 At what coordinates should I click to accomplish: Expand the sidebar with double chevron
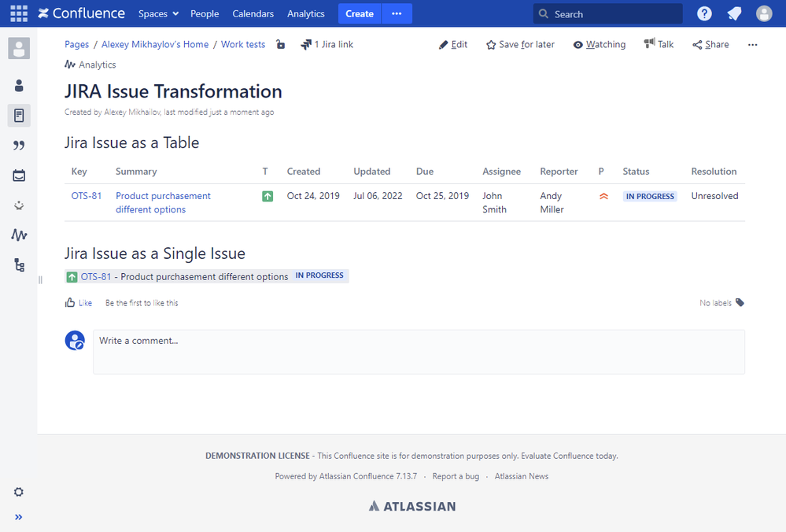click(19, 517)
